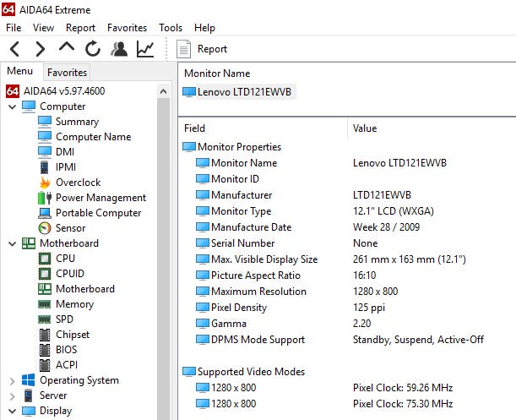Collapse the Motherboard tree node
The image size is (516, 420).
pos(12,244)
